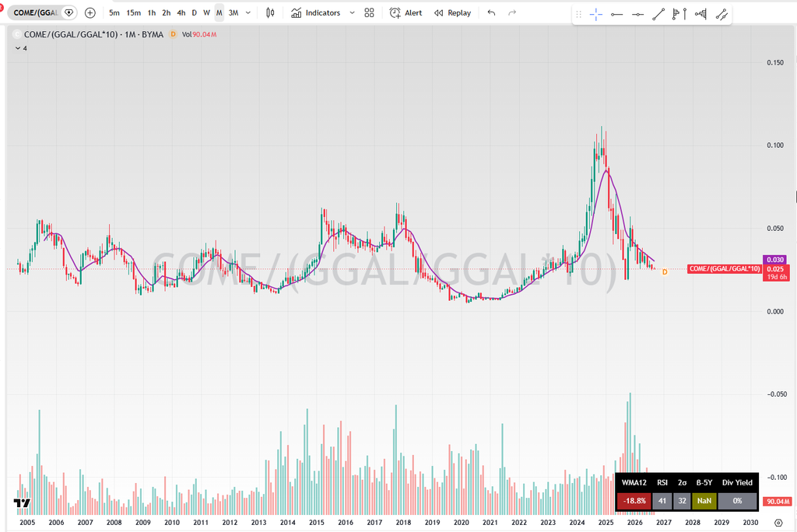The image size is (797, 532).
Task: Select the 1h interval
Action: 152,12
